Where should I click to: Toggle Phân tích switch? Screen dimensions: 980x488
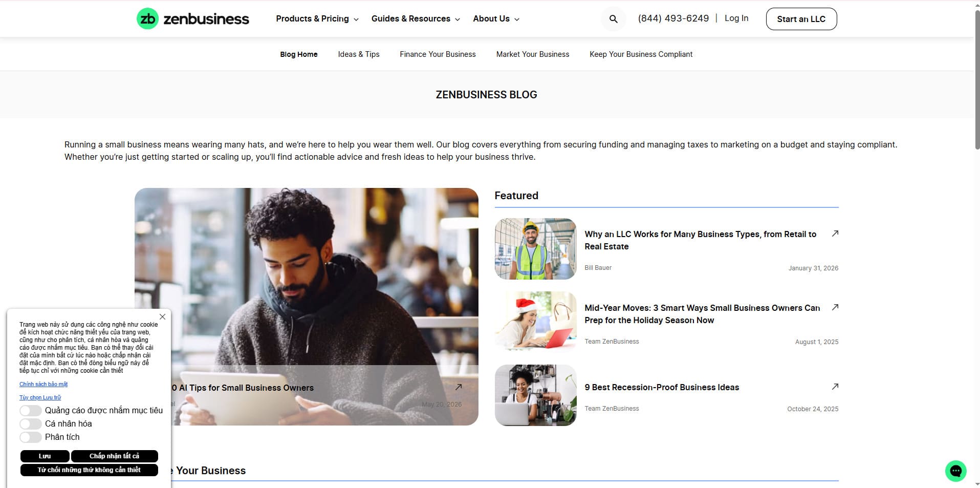31,437
